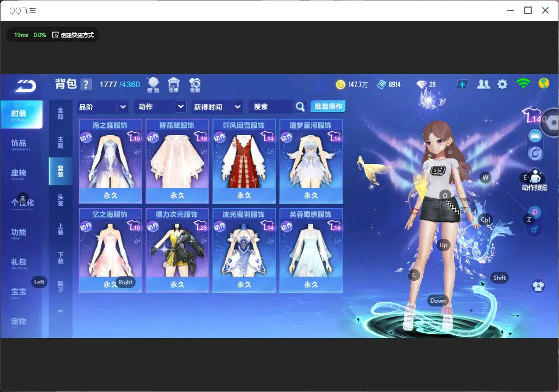Screen dimensions: 559x392
Task: Open the settings gear icon
Action: pos(502,84)
